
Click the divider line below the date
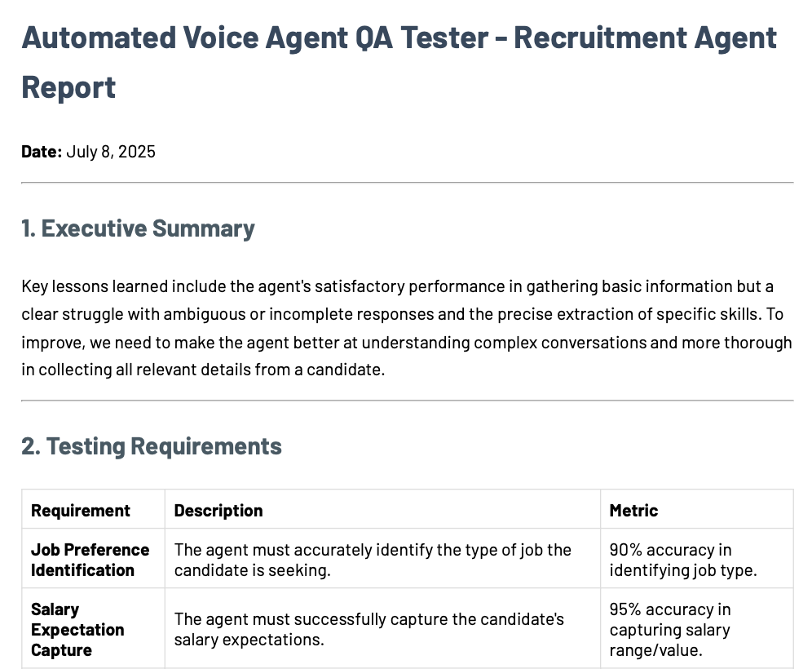tap(407, 183)
